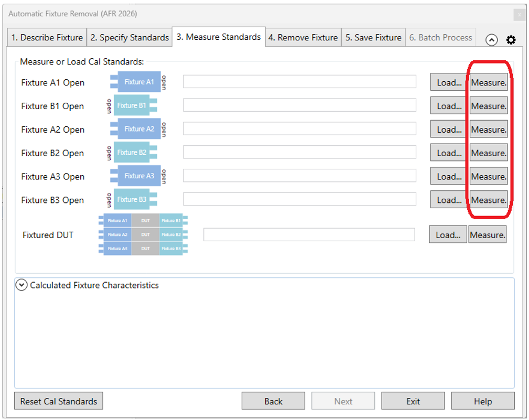This screenshot has width=529, height=420.
Task: Click the Fixture A1 open diagram icon
Action: tap(138, 82)
